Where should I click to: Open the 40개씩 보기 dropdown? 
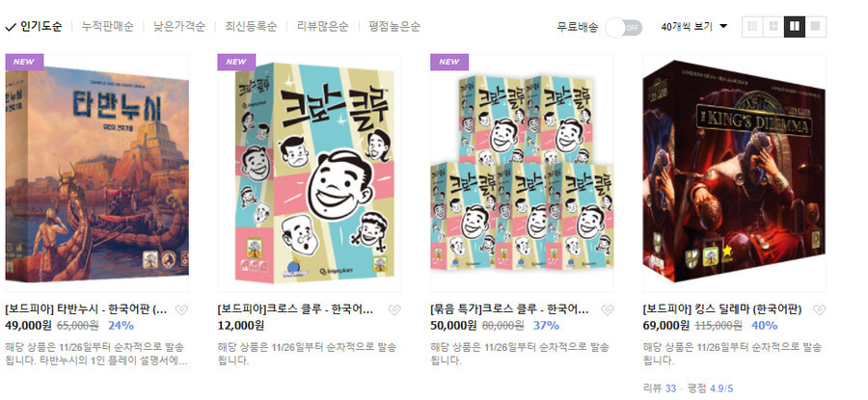694,27
